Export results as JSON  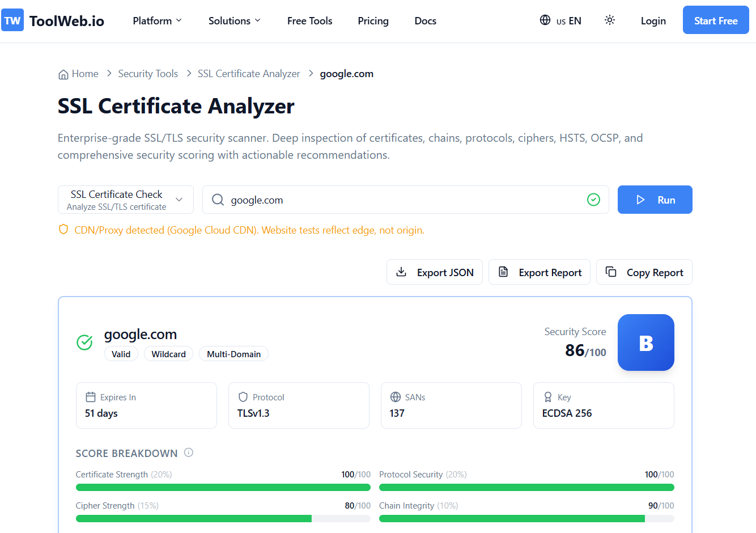pyautogui.click(x=435, y=272)
